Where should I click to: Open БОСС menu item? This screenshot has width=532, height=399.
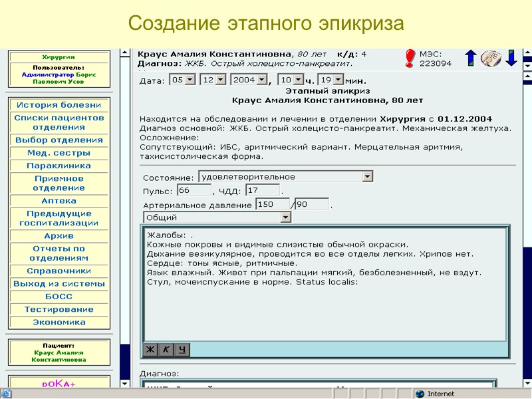59,297
